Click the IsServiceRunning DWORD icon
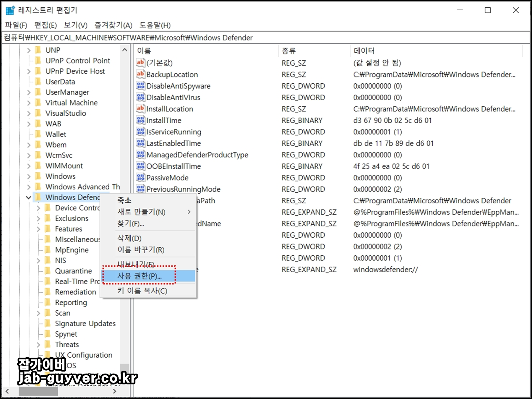The width and height of the screenshot is (532, 399). tap(140, 132)
